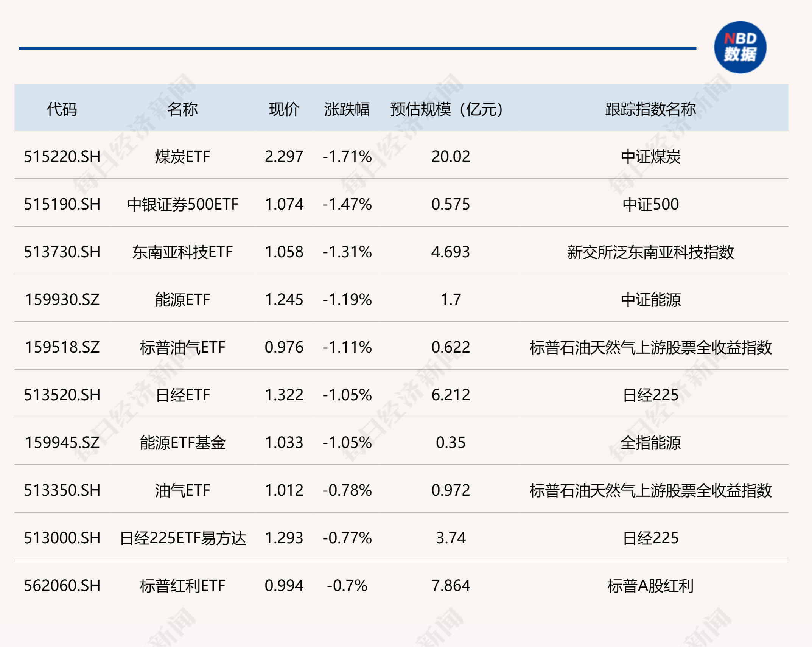Image resolution: width=812 pixels, height=647 pixels.
Task: Click price value 1.033
Action: [284, 443]
